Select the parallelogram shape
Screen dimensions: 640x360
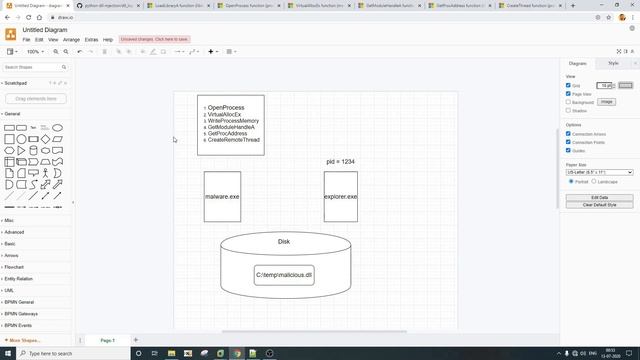pyautogui.click(x=58, y=139)
